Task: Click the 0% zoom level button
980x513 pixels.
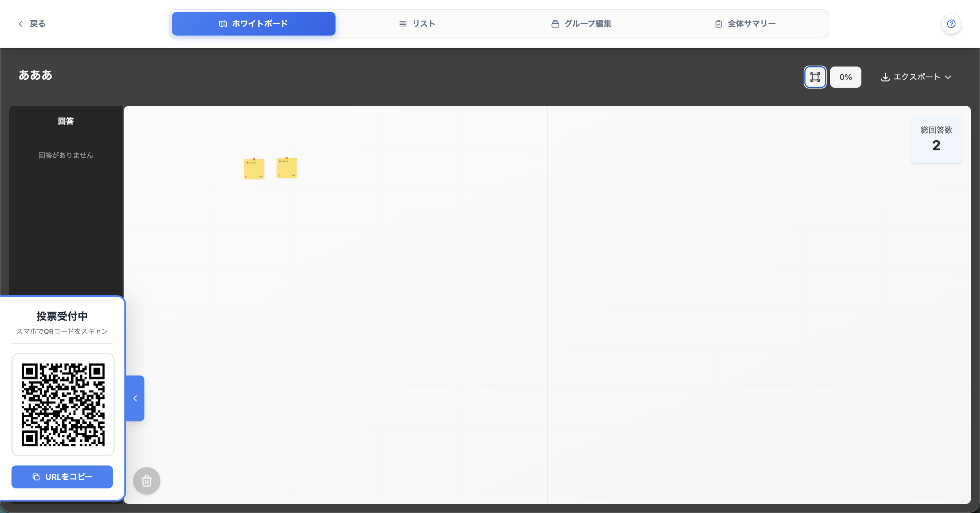Action: 845,77
